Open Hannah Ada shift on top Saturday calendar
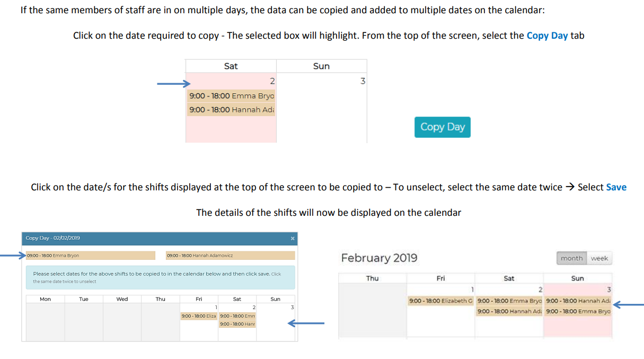Image resolution: width=644 pixels, height=359 pixels. pos(232,110)
